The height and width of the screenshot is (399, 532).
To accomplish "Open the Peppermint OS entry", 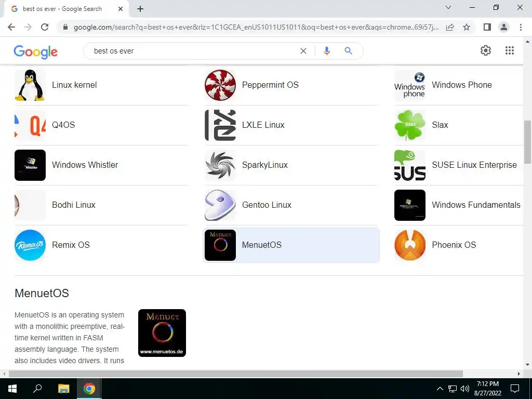I will 270,85.
